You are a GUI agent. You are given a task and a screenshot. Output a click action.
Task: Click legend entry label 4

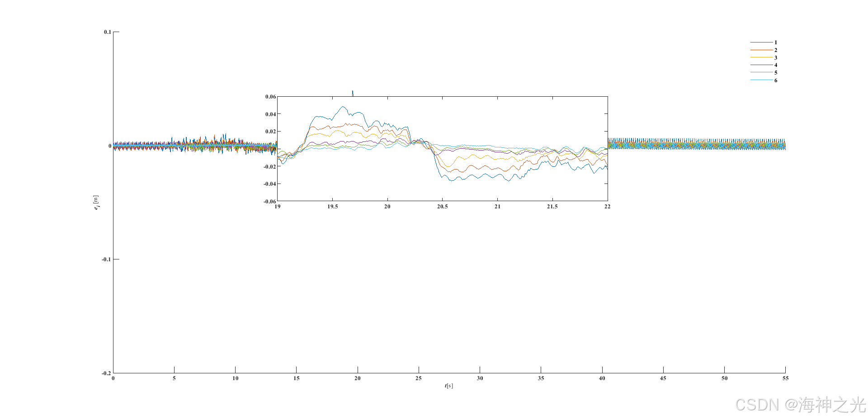tap(776, 65)
